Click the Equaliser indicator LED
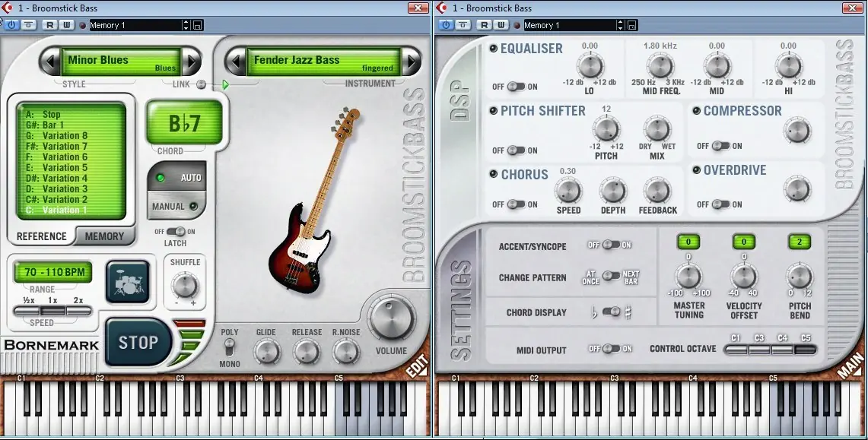This screenshot has width=868, height=440. (x=493, y=48)
